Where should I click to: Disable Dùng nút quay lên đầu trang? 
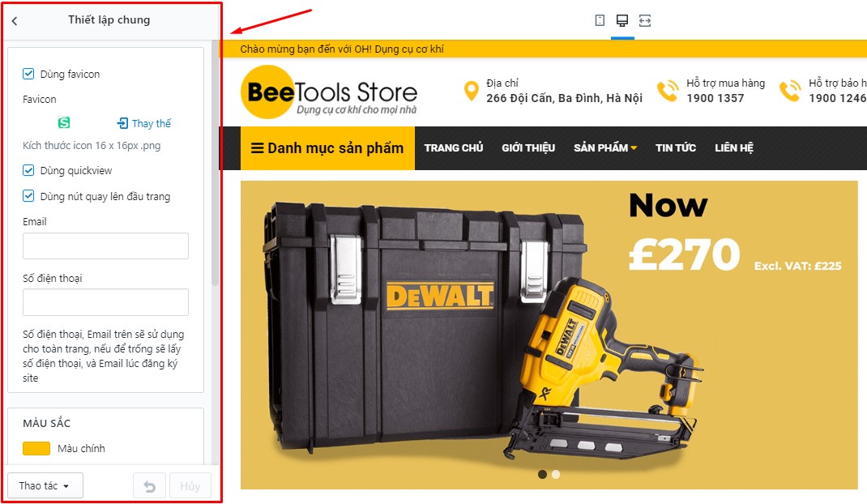coord(28,196)
